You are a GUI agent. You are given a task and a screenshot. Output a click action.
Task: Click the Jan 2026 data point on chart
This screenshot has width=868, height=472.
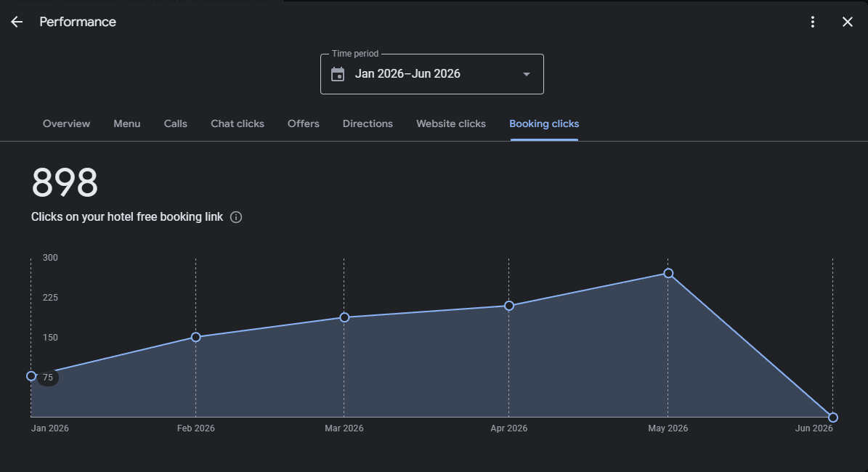coord(31,376)
